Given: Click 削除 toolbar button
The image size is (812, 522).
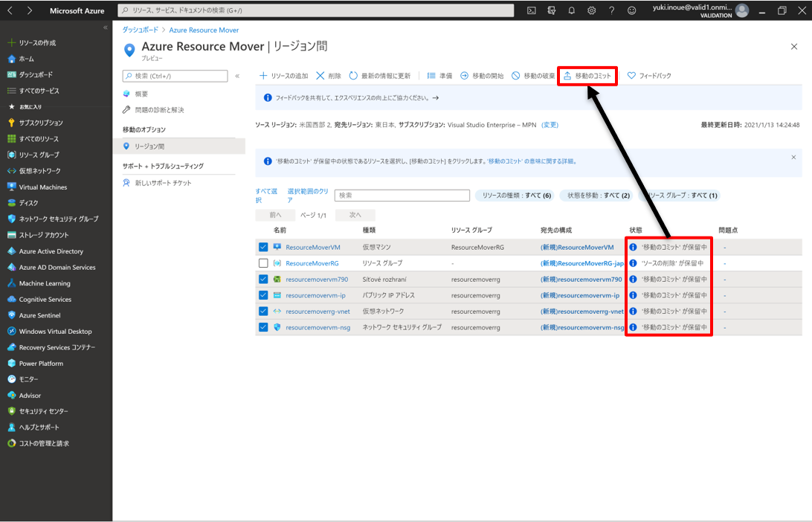Looking at the screenshot, I should coord(329,76).
